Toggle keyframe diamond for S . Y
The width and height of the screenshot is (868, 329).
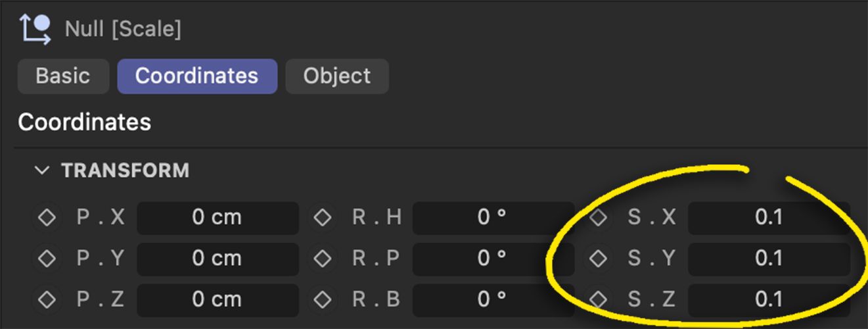point(598,259)
